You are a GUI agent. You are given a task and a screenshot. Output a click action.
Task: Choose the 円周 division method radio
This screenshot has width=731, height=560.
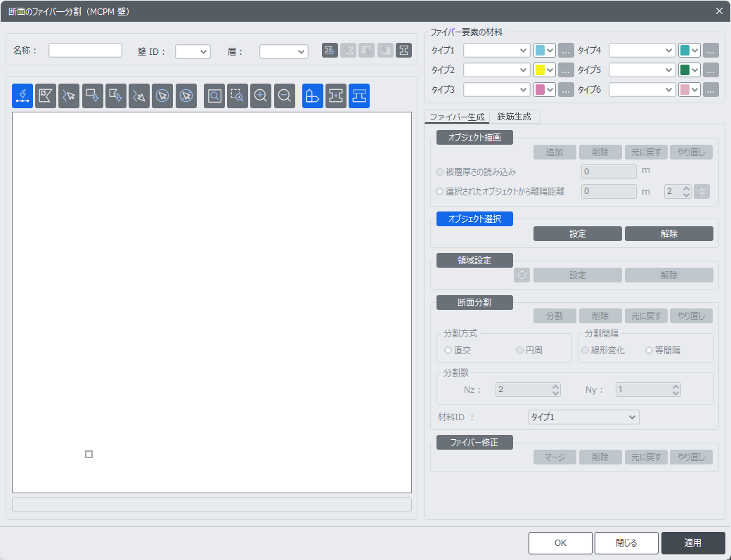click(519, 351)
